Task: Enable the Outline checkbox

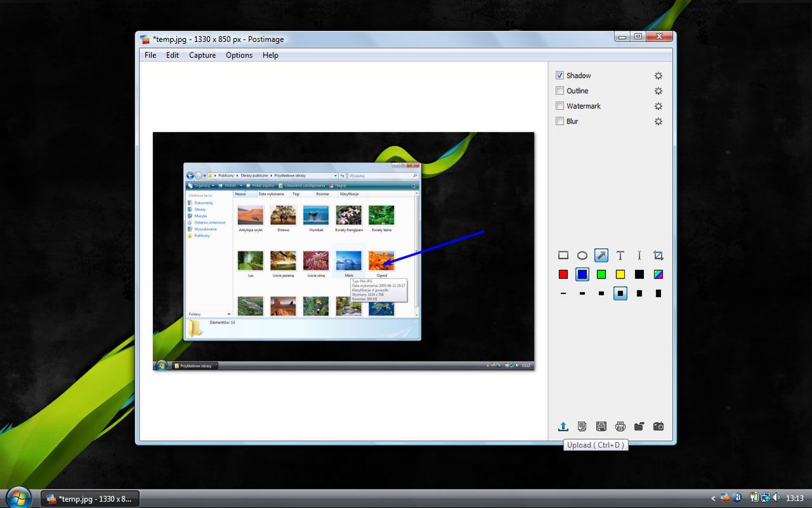Action: [560, 90]
